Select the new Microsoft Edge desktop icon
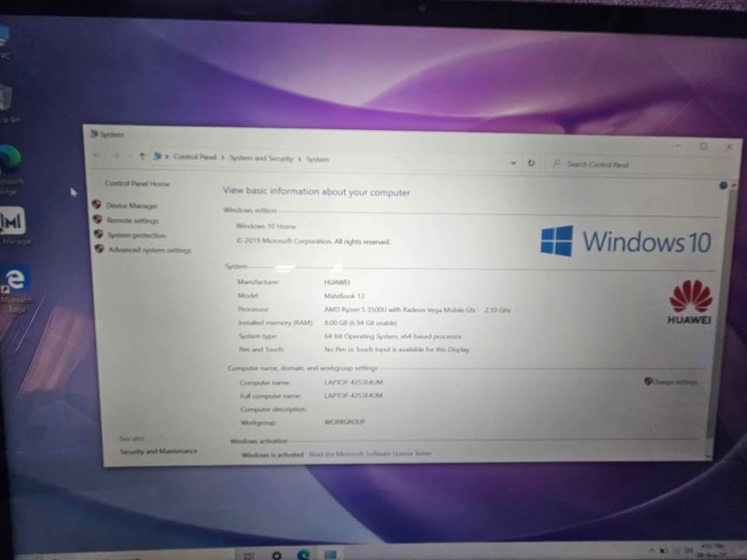 coord(10,160)
